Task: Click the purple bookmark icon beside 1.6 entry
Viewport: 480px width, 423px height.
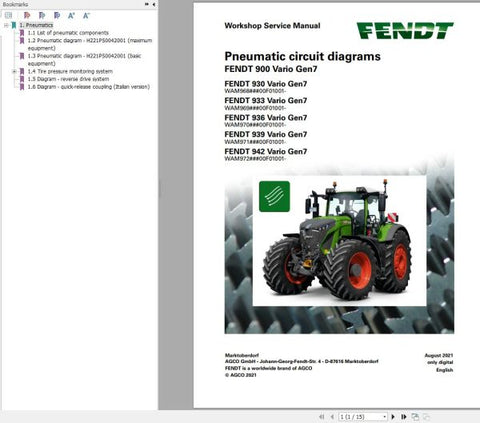Action: pyautogui.click(x=22, y=87)
